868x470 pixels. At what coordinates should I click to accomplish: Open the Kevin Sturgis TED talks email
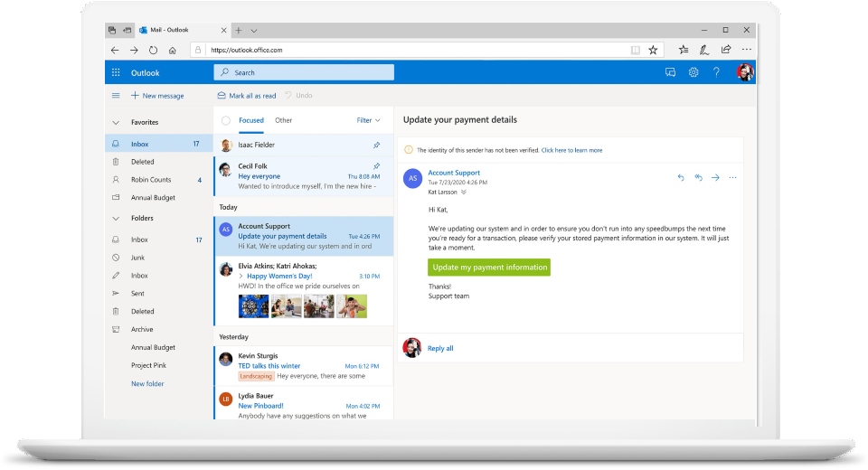click(304, 366)
